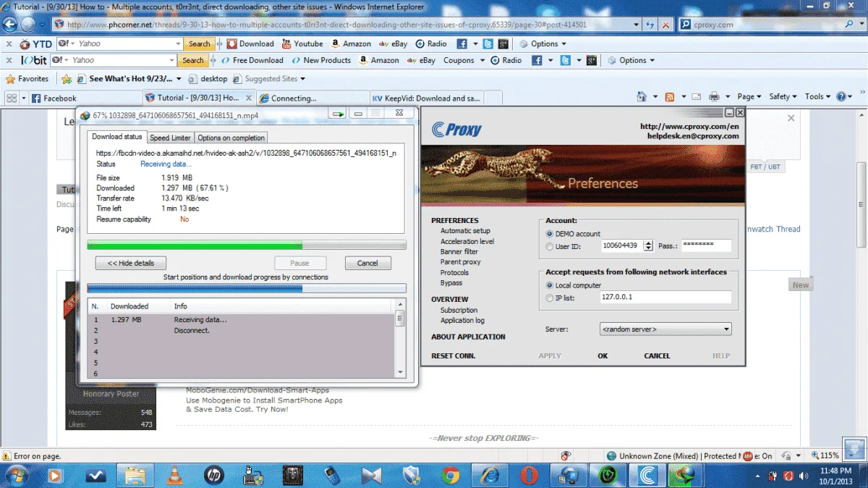Screen dimensions: 868x488
Task: Click the IE Back navigation arrow
Action: [x=9, y=24]
